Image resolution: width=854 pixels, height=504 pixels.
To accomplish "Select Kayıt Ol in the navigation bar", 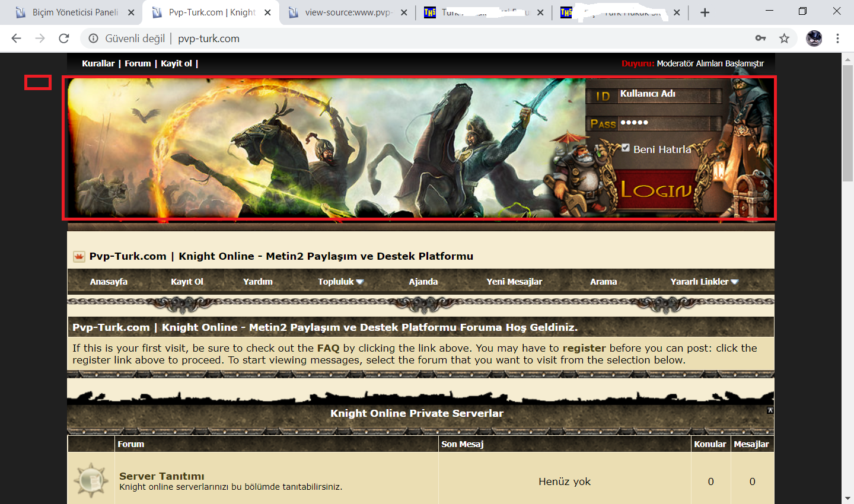I will (x=187, y=282).
